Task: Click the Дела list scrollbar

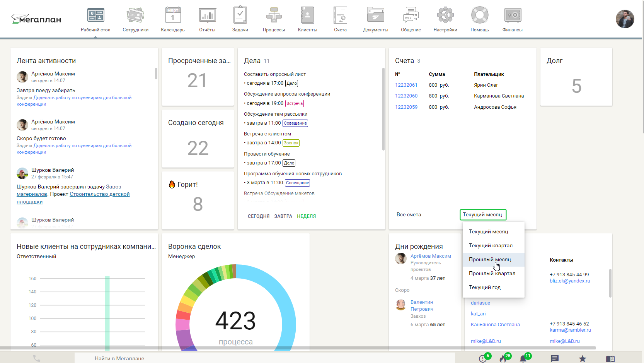Action: tap(383, 109)
